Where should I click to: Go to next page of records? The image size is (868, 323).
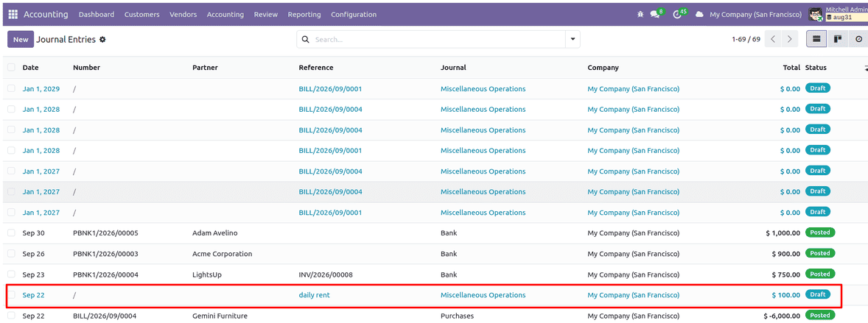tap(790, 39)
